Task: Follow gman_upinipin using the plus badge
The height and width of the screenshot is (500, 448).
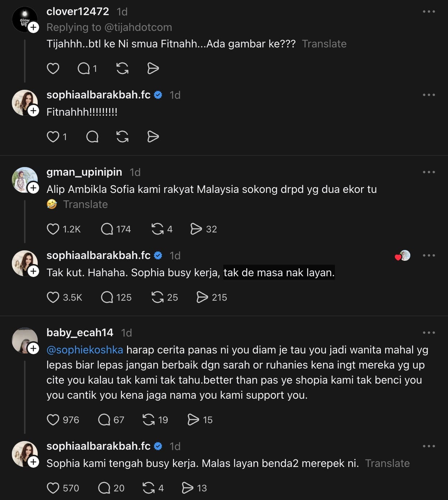Action: point(33,188)
